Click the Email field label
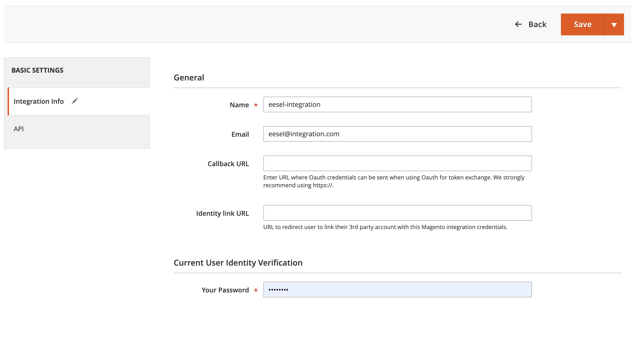 tap(240, 135)
